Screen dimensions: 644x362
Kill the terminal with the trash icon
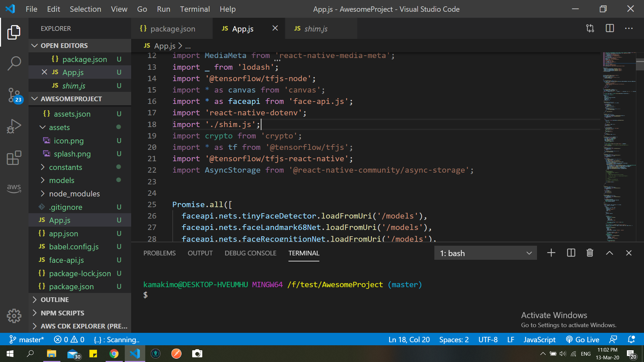[590, 253]
